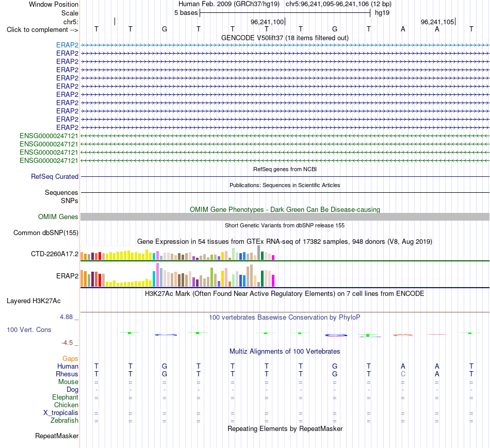Select the Human alignment row label
490x448 pixels.
(x=68, y=366)
